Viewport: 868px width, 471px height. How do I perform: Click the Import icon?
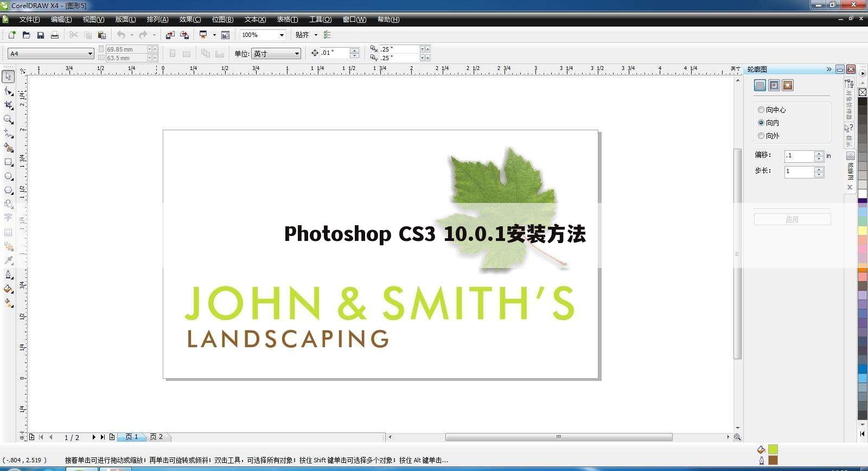click(170, 35)
